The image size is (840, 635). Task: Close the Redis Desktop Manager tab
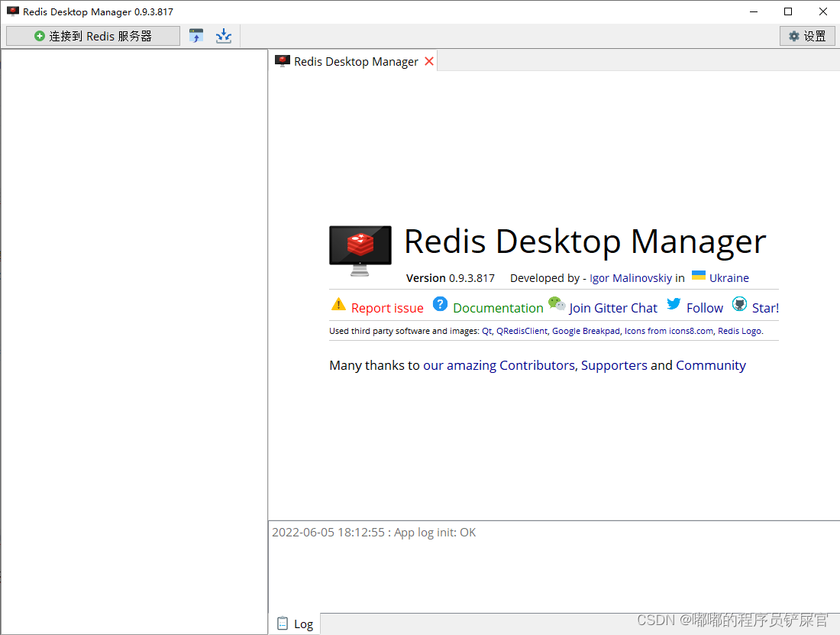(429, 61)
